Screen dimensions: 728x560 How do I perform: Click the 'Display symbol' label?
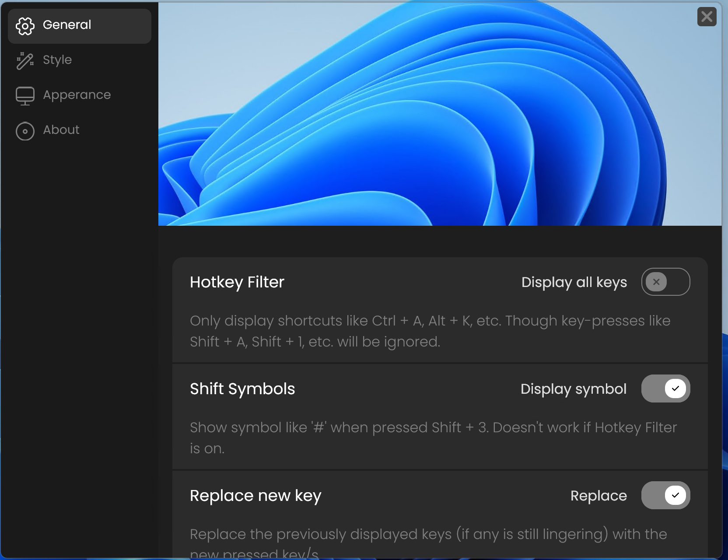(x=574, y=389)
